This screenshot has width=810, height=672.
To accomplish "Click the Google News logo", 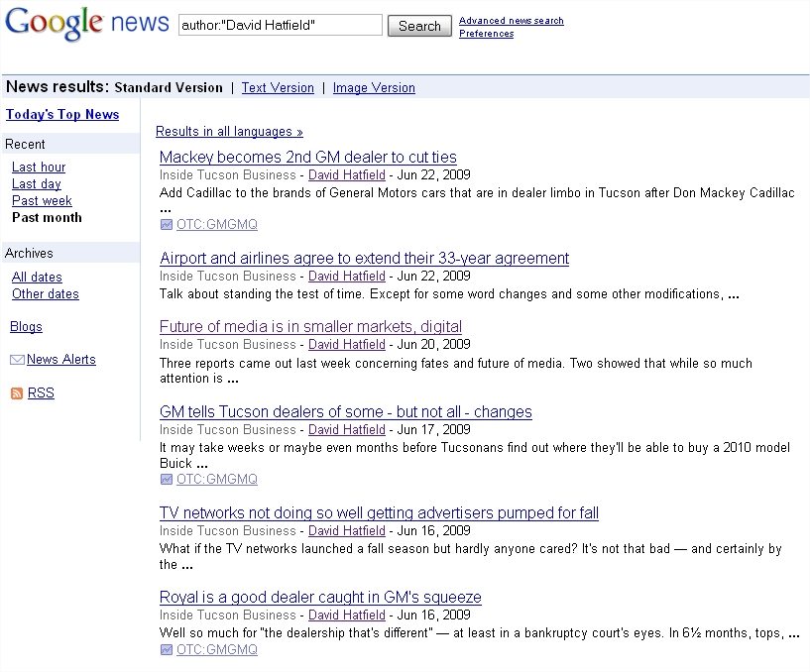I will (x=86, y=24).
